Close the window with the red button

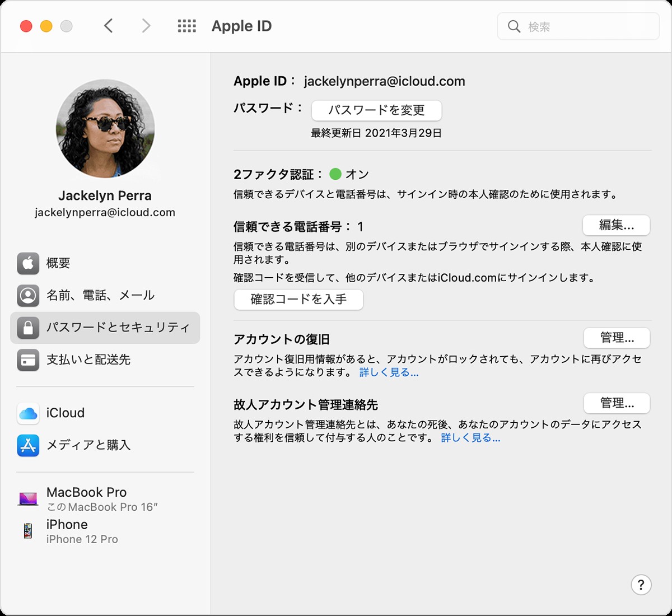click(x=26, y=26)
